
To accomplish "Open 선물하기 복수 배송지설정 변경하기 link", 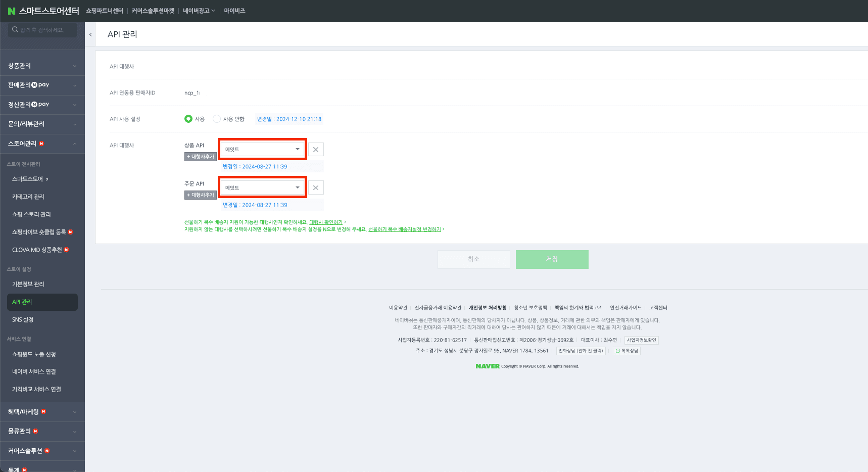I will pyautogui.click(x=405, y=229).
